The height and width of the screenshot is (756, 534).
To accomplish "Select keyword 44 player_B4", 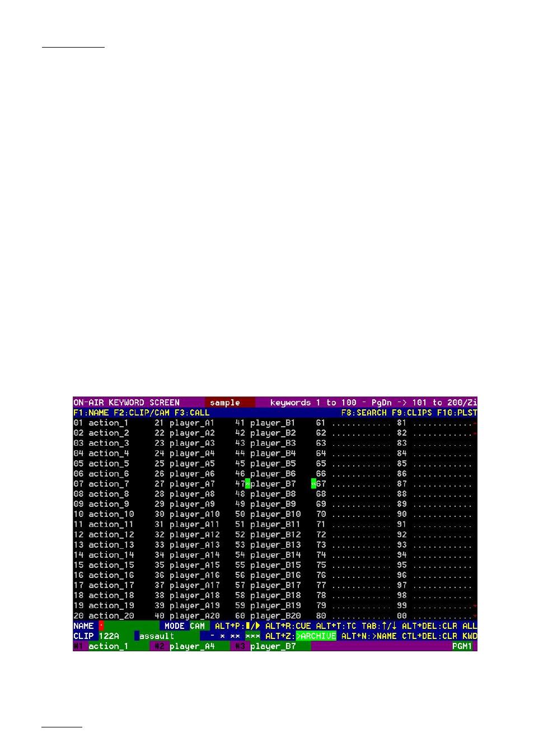I will (x=265, y=454).
